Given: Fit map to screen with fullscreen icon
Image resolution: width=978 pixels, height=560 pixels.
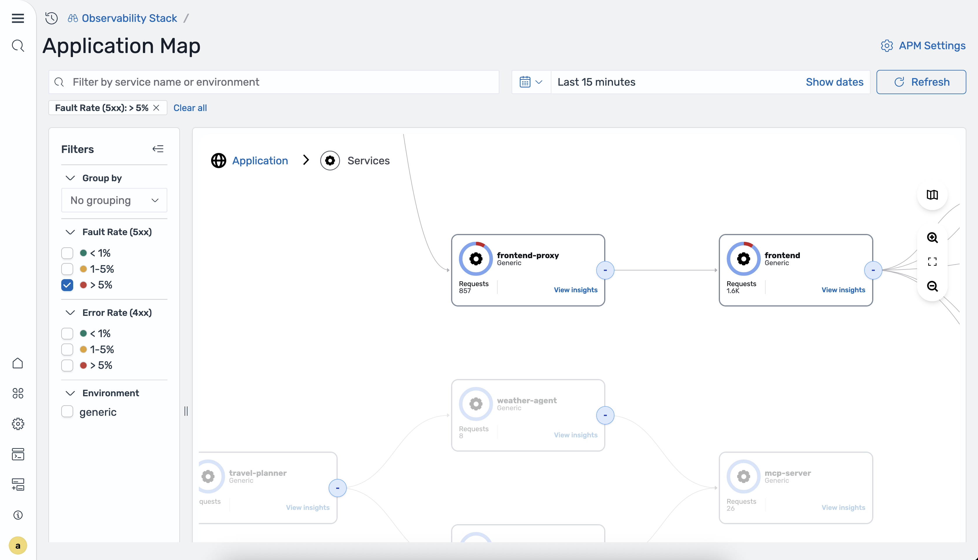Looking at the screenshot, I should (x=932, y=262).
